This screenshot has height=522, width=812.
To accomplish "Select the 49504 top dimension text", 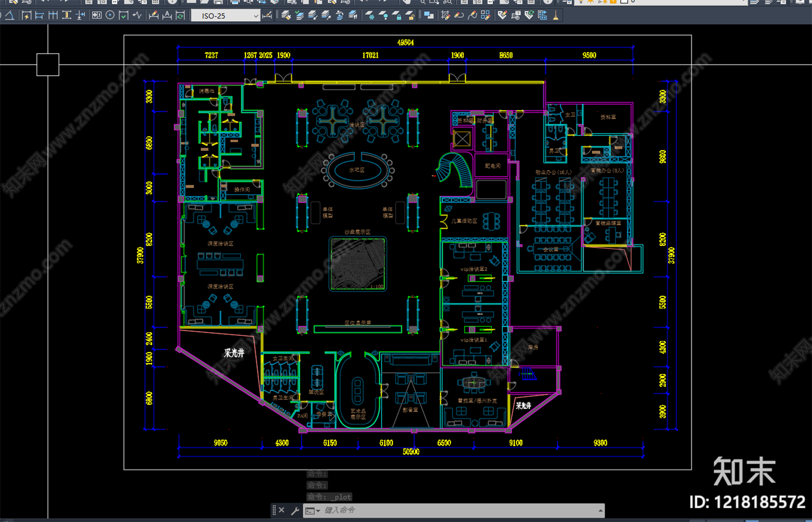I will tap(406, 42).
